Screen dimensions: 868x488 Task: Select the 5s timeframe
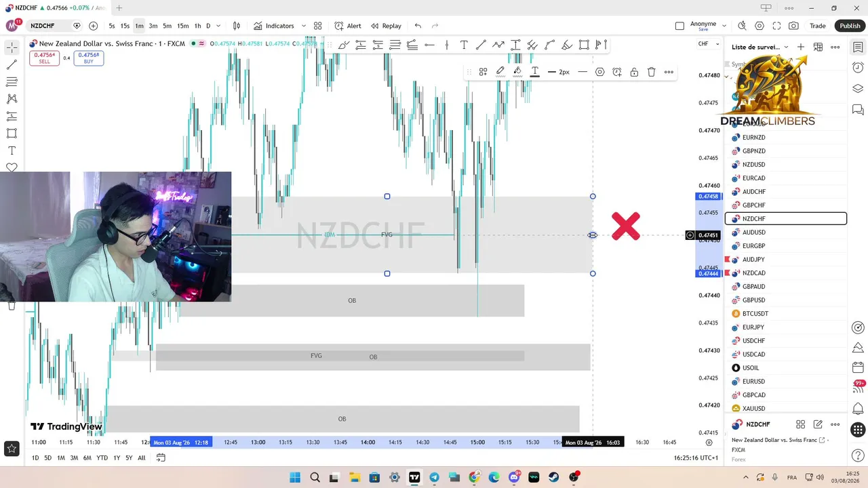pos(112,26)
